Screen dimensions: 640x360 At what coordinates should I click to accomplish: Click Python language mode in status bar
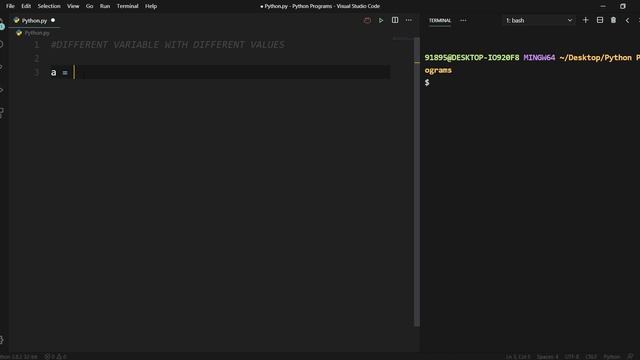coord(611,357)
